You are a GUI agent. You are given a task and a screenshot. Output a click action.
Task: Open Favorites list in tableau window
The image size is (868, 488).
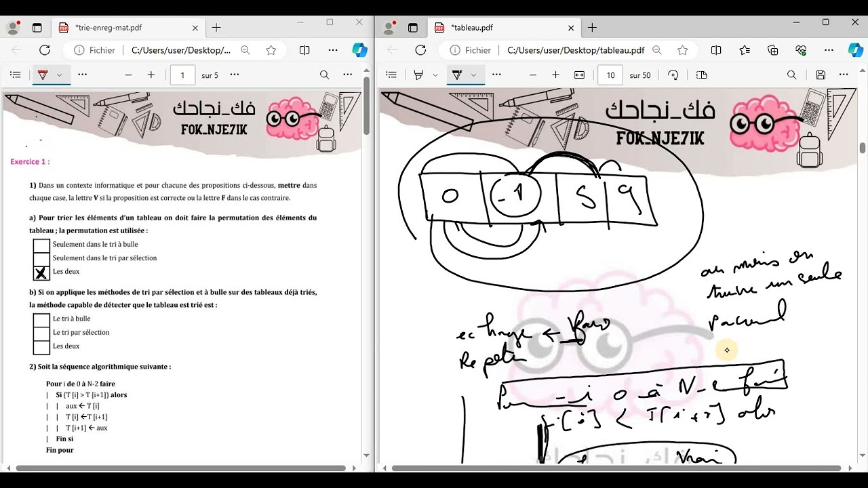coord(745,50)
